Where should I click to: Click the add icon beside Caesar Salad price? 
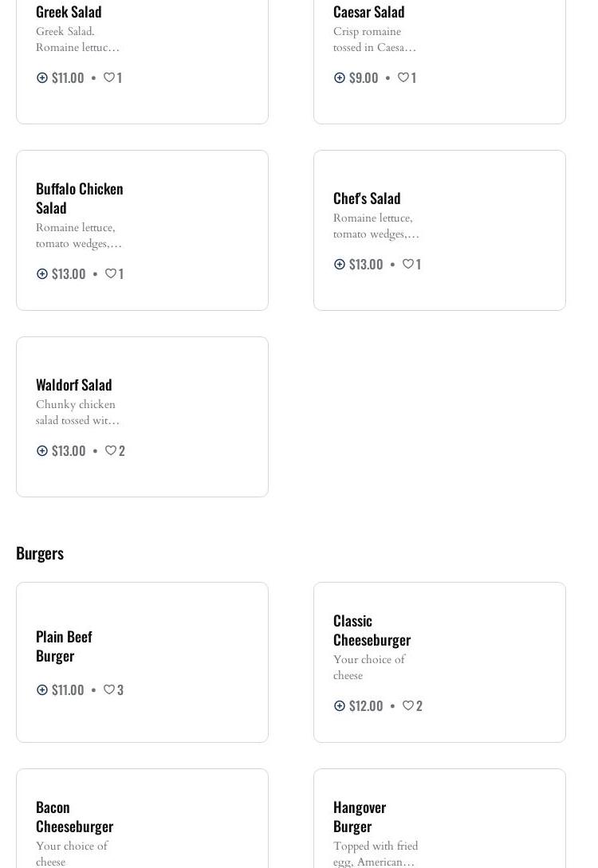click(x=340, y=77)
